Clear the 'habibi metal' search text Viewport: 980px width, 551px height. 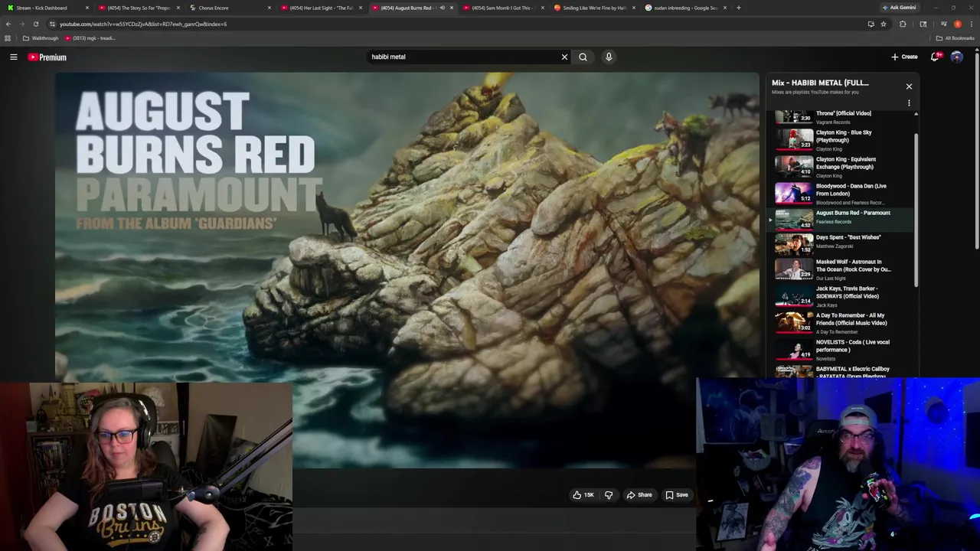click(x=564, y=57)
